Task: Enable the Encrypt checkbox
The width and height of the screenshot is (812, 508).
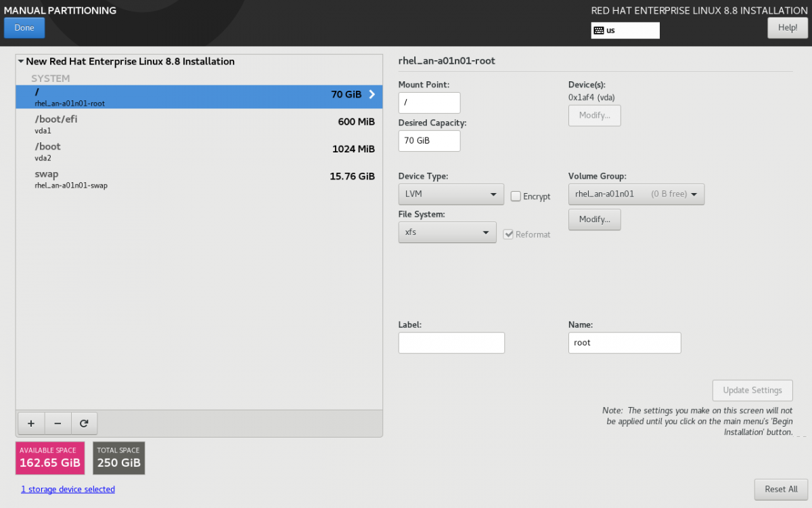Action: click(516, 196)
